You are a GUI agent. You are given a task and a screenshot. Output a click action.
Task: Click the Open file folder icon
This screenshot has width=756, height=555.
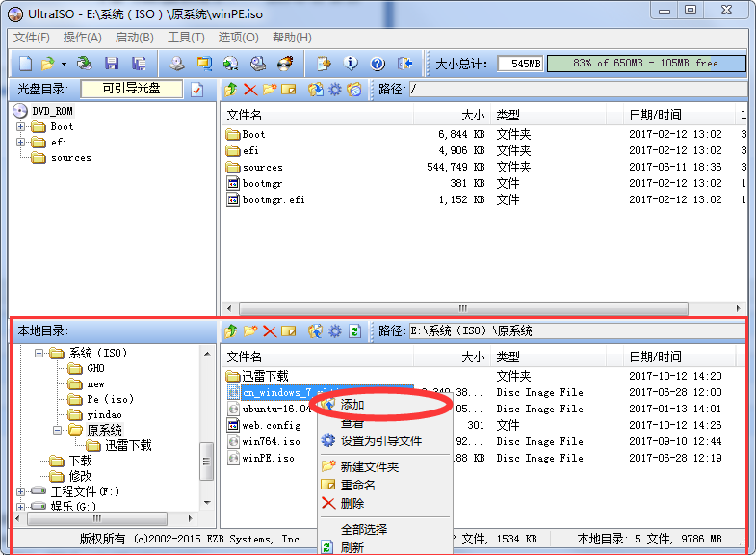click(x=48, y=64)
